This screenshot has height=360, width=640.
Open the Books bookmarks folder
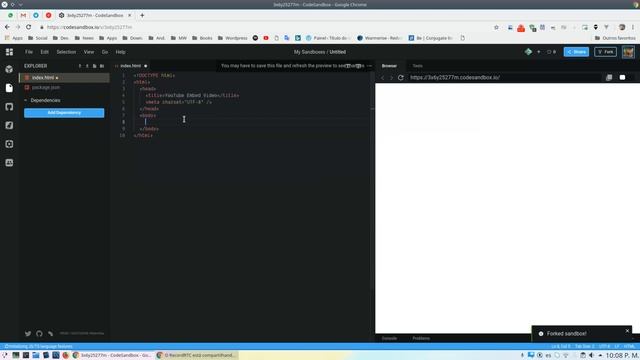click(202, 38)
